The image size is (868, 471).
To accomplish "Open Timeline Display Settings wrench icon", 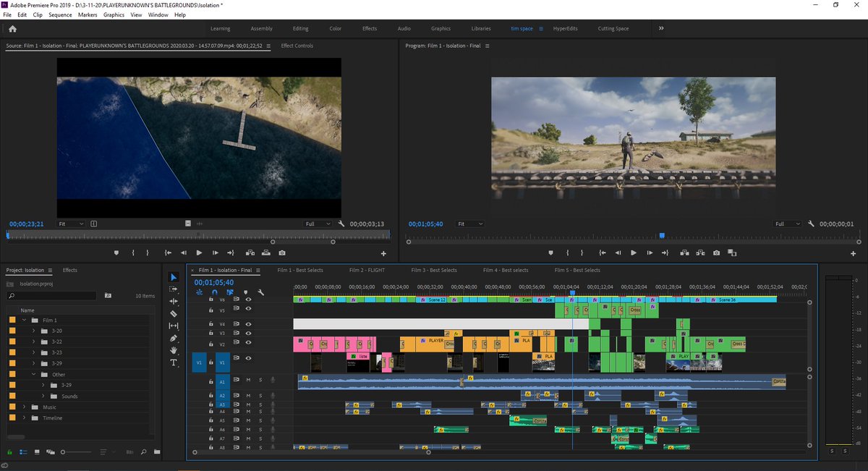I will tap(261, 293).
